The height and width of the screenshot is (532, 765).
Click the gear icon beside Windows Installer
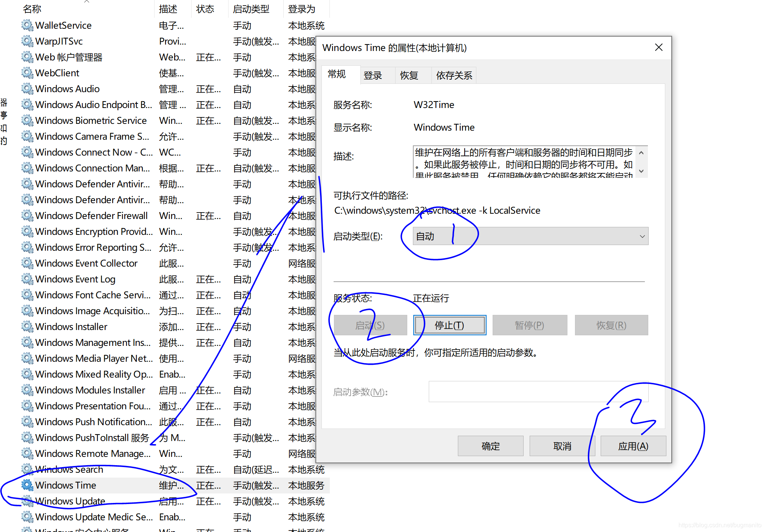(27, 327)
